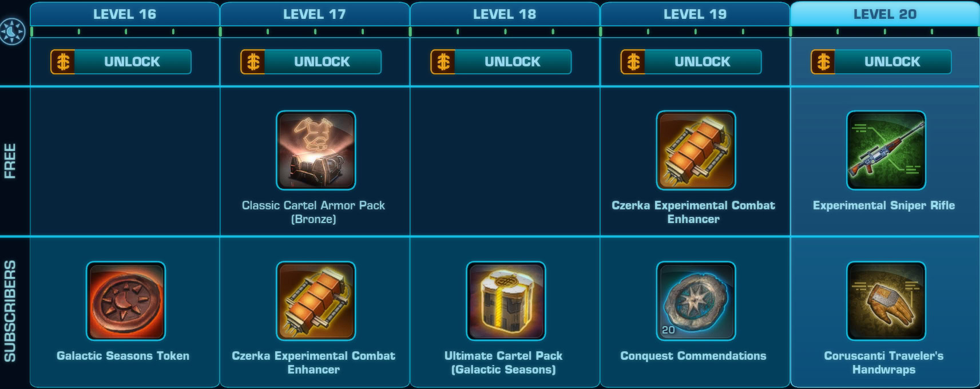Select Coruscanti Traveler's Handwraps icon
Screen dimensions: 980x389
[x=886, y=301]
